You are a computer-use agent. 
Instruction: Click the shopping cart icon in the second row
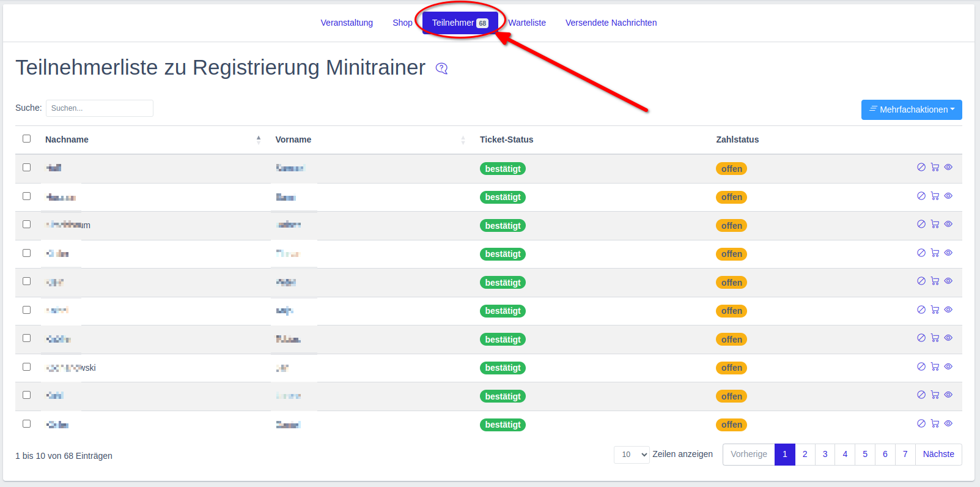tap(935, 196)
